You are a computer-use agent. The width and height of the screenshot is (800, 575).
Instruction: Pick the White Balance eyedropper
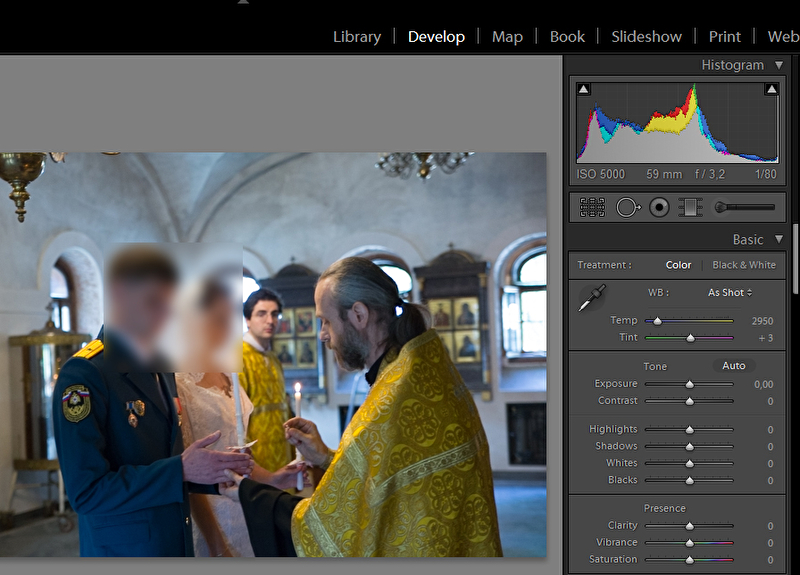click(x=593, y=297)
